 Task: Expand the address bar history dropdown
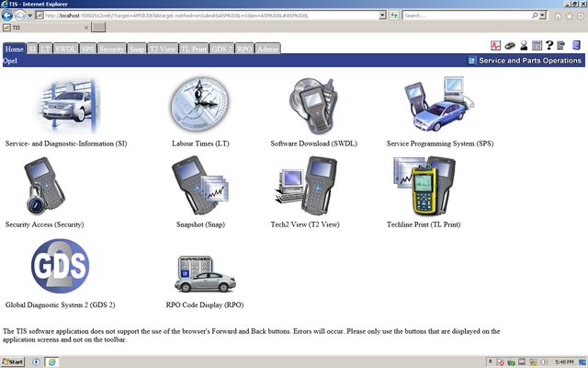tap(382, 16)
